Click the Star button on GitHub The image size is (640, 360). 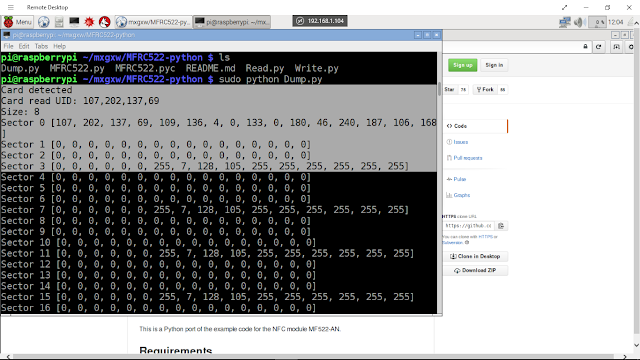pos(450,89)
